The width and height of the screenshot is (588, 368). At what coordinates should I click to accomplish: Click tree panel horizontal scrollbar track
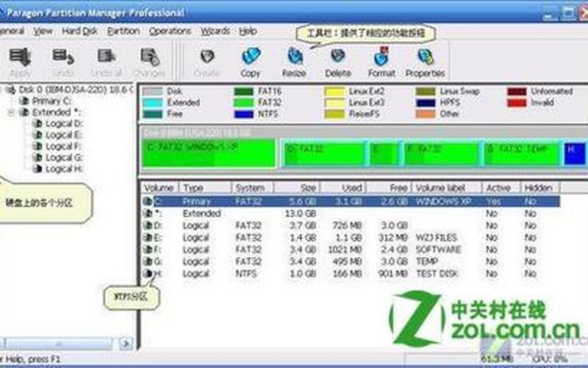[58, 343]
